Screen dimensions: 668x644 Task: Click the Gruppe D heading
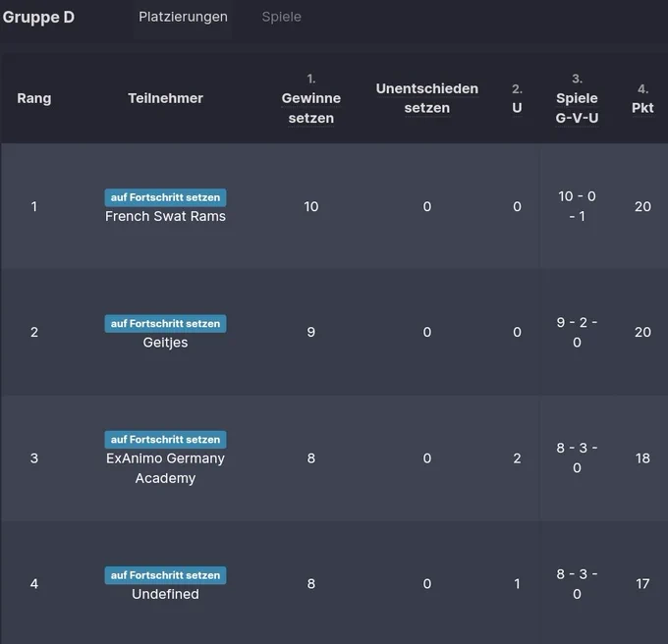point(38,17)
